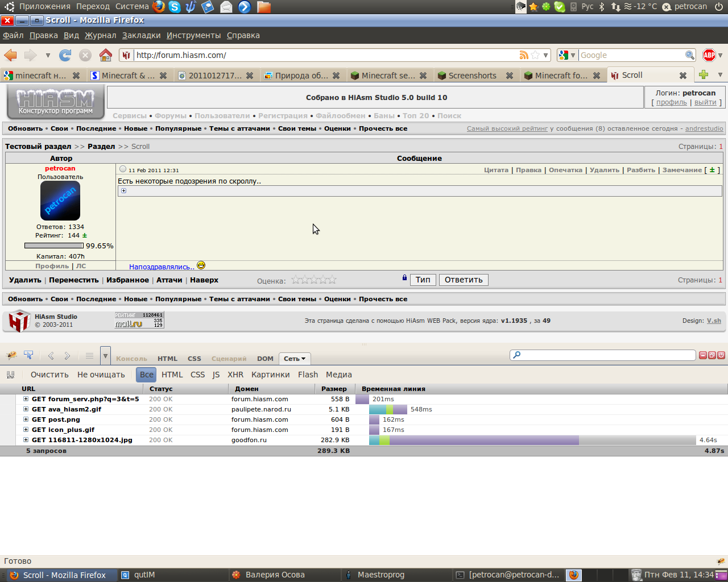Click the "выйти" logout link
This screenshot has width=728, height=582.
pyautogui.click(x=705, y=102)
